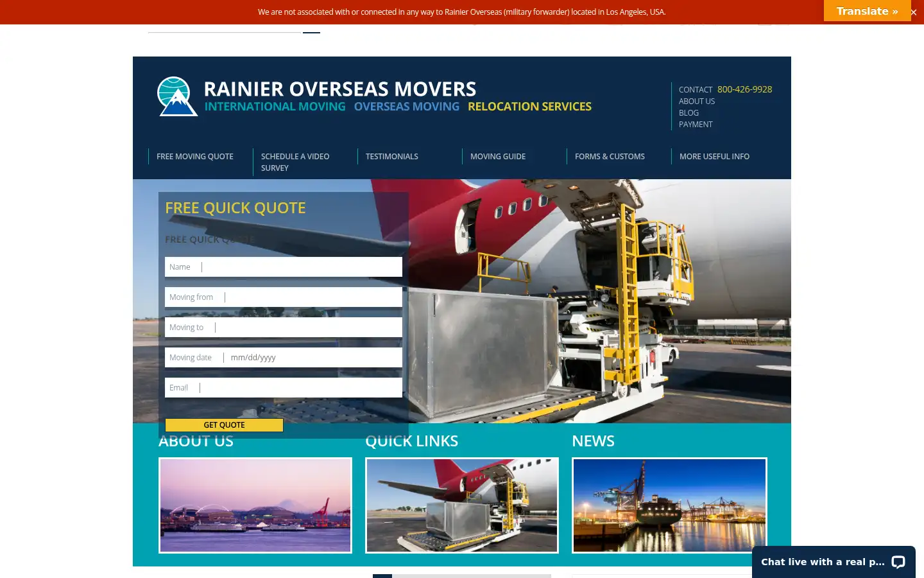The image size is (924, 578).
Task: Open the Quick Links airplane cargo thumbnail
Action: coord(462,505)
